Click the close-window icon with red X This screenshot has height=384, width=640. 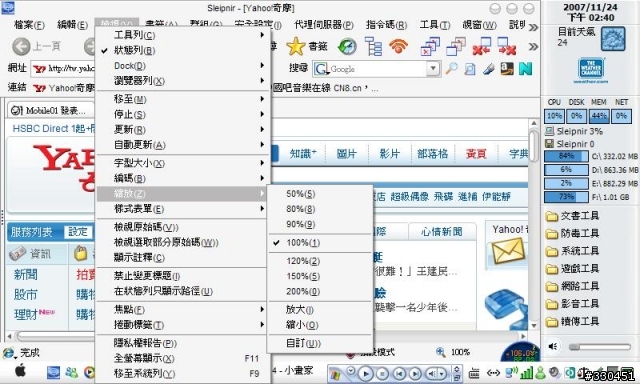(x=431, y=46)
